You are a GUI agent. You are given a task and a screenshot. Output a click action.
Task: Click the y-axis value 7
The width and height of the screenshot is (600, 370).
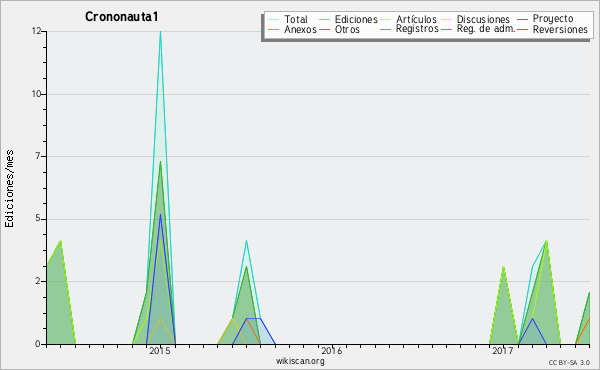(38, 156)
